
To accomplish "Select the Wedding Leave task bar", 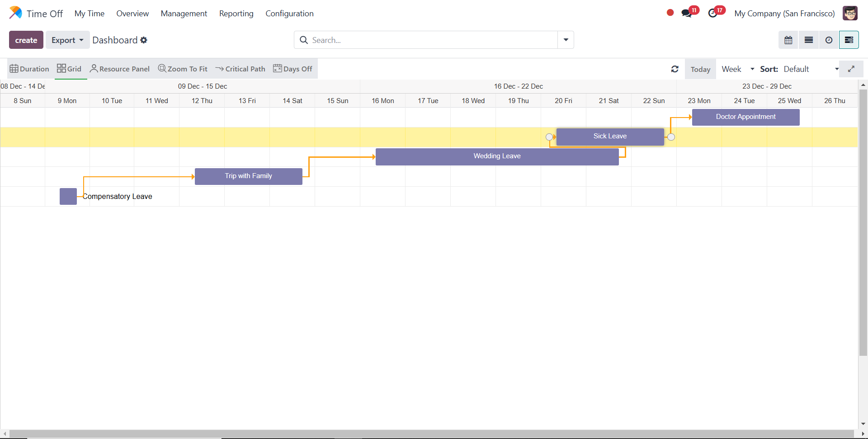I will [497, 156].
